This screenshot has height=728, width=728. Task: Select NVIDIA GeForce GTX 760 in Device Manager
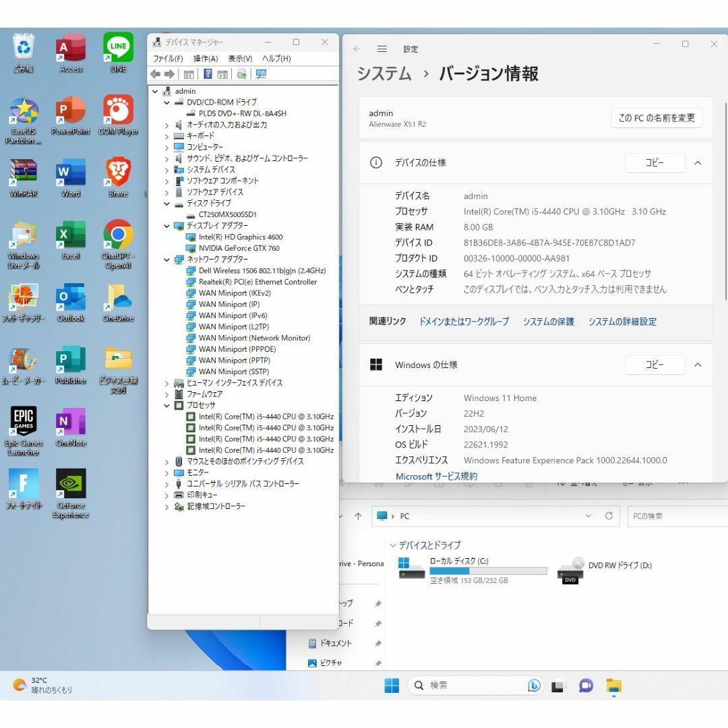pos(239,248)
